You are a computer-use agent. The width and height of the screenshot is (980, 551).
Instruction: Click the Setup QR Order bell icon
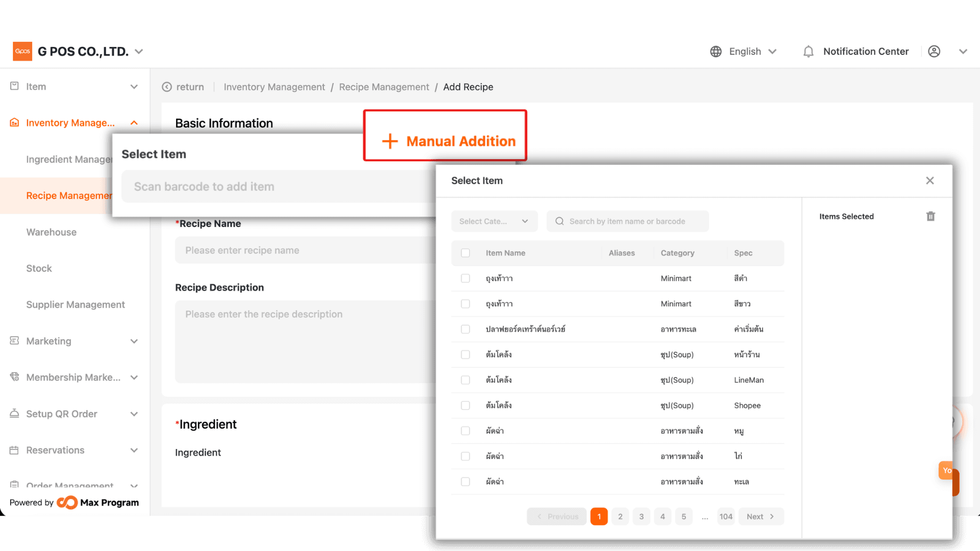(x=14, y=413)
